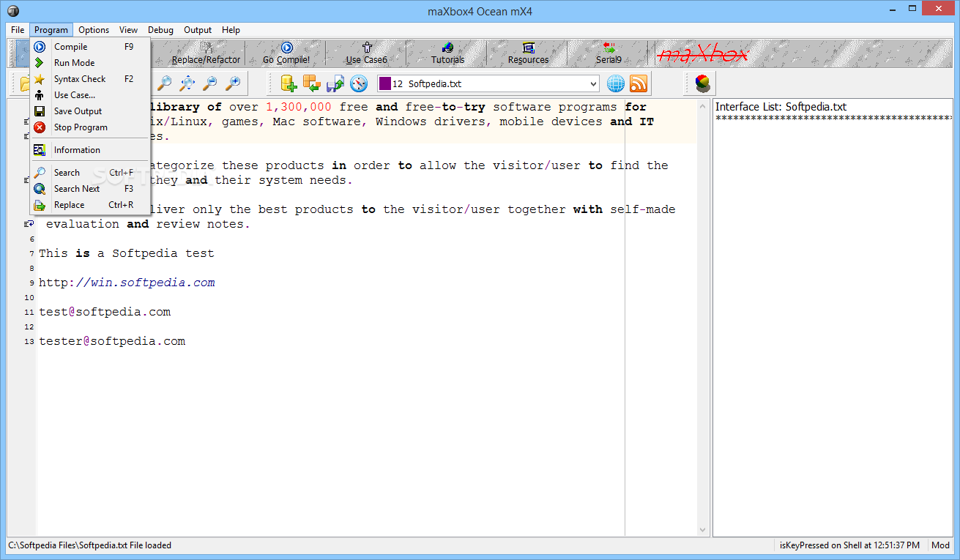960x560 pixels.
Task: Choose Syntax Check from Program menu
Action: coord(90,79)
